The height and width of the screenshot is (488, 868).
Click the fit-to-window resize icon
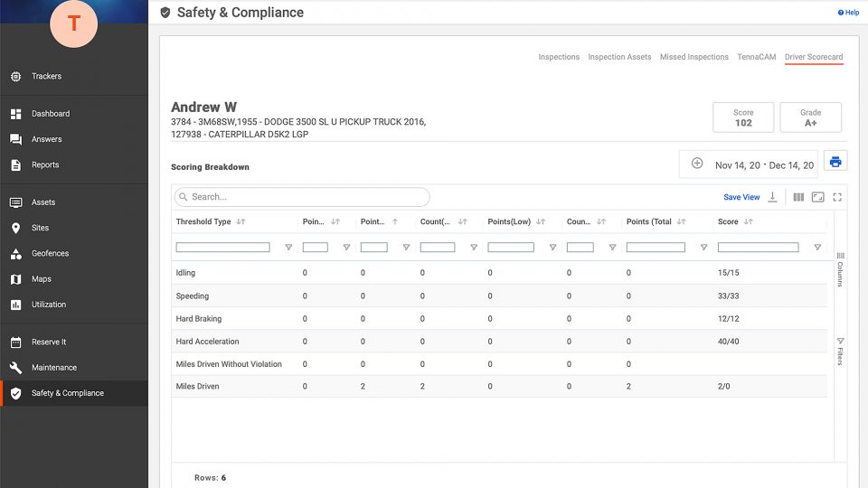[x=817, y=197]
